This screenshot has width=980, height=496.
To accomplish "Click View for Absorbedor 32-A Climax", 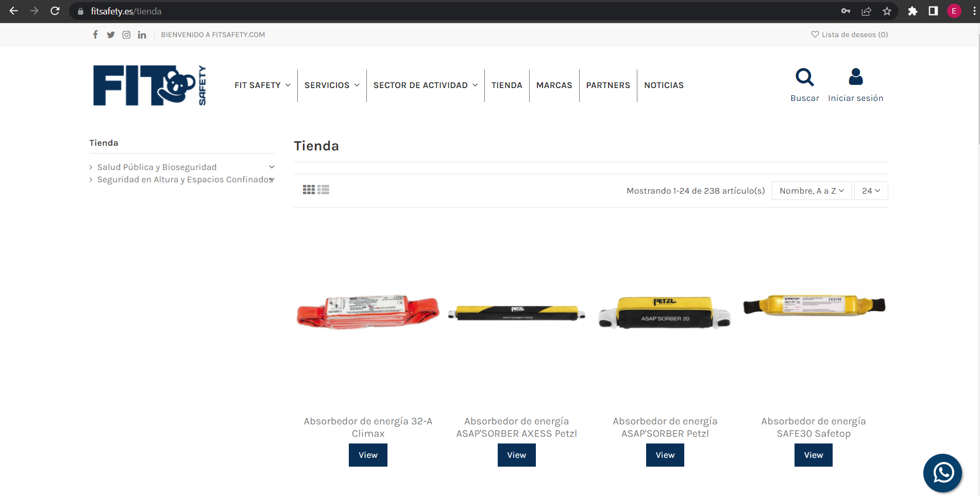I will click(368, 455).
